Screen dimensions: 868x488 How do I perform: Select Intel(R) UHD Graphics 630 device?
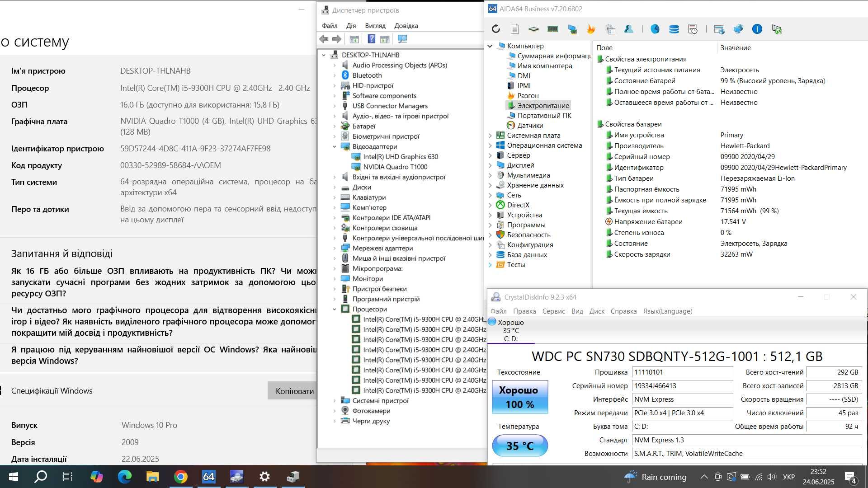pos(401,157)
